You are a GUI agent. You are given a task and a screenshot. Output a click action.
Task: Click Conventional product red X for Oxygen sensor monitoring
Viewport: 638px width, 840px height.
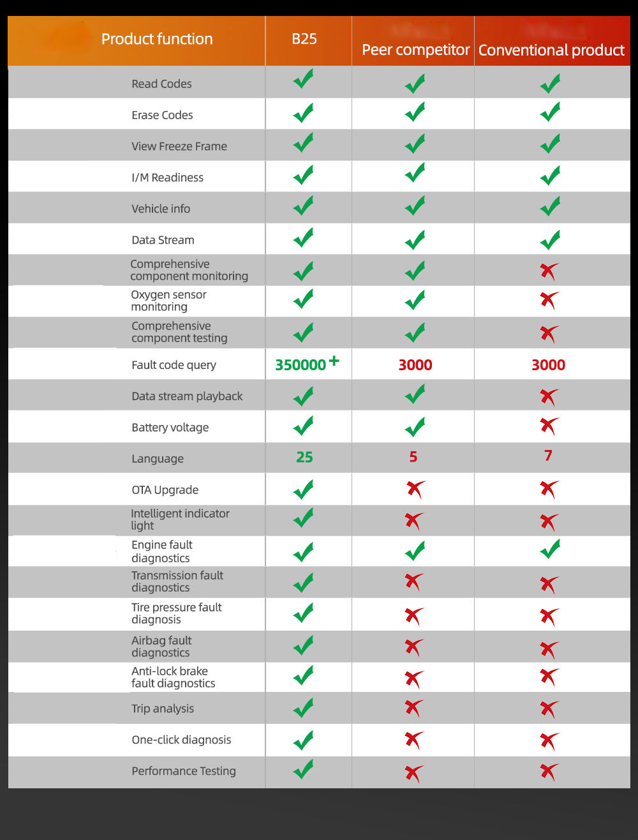pos(549,300)
